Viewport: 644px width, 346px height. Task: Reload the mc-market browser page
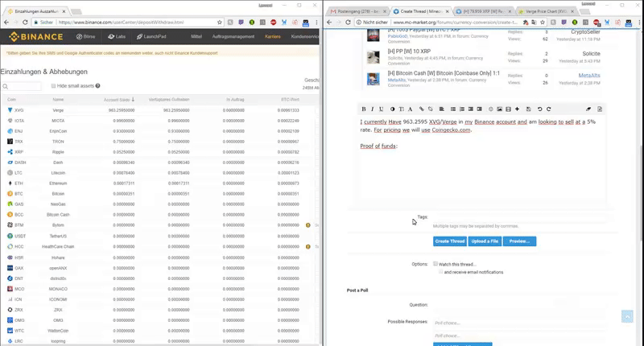pos(348,23)
